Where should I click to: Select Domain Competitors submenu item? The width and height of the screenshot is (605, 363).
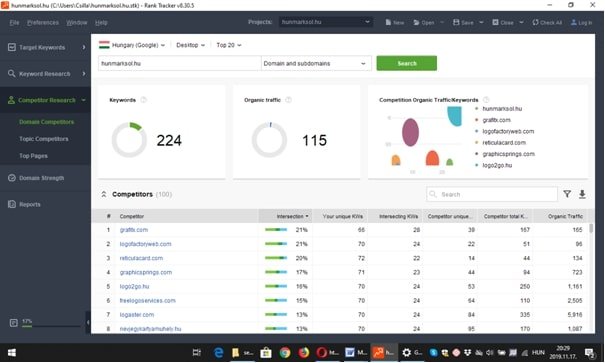pos(46,122)
